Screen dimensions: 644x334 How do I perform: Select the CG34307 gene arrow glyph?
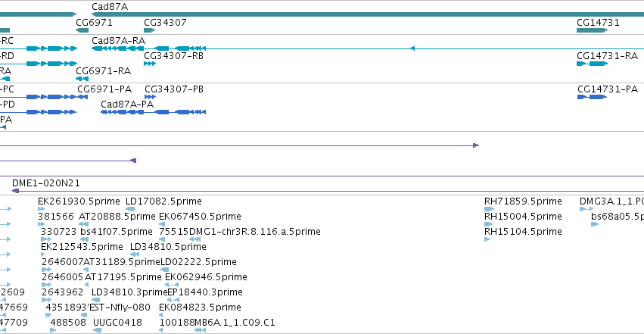point(150,30)
